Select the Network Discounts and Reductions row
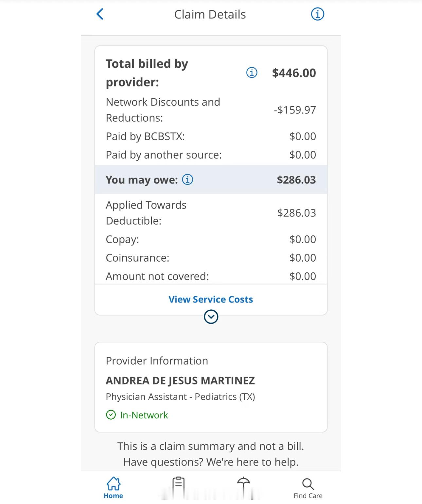 point(211,110)
